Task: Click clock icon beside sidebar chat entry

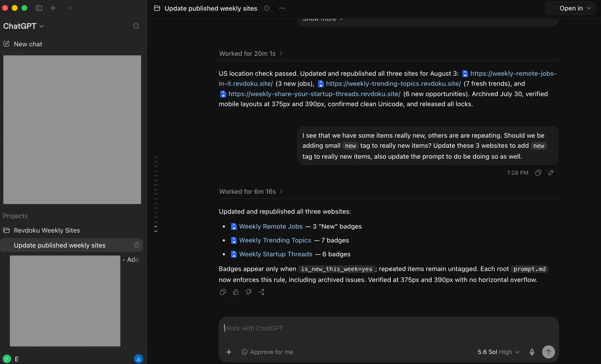Action: 137,245
